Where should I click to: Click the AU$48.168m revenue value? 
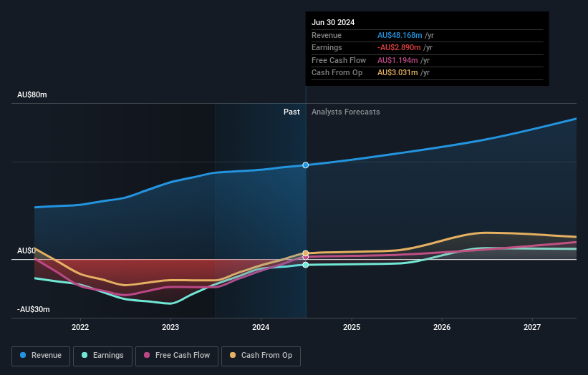400,35
